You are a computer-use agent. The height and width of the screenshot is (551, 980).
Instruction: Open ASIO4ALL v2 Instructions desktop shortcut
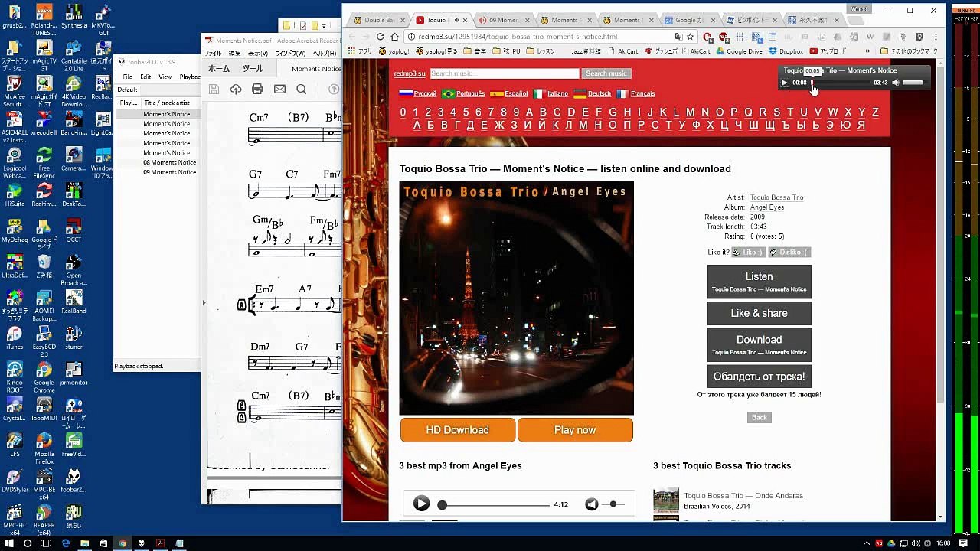14,126
